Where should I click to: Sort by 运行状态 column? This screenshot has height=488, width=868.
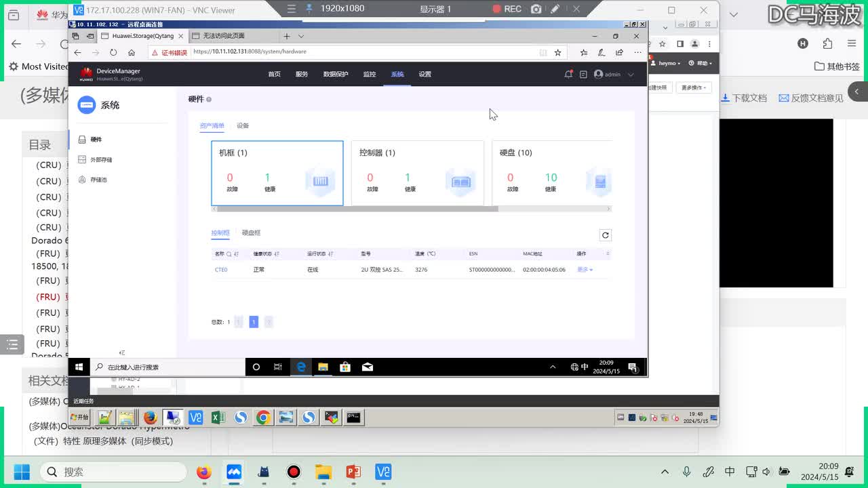click(x=331, y=254)
